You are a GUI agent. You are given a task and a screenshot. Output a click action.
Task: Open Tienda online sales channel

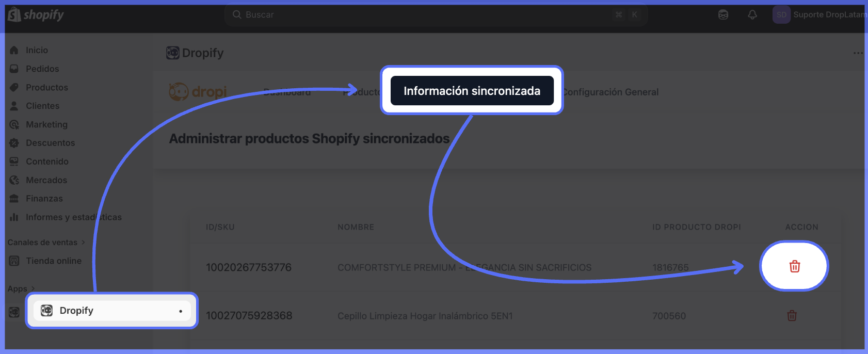(54, 261)
